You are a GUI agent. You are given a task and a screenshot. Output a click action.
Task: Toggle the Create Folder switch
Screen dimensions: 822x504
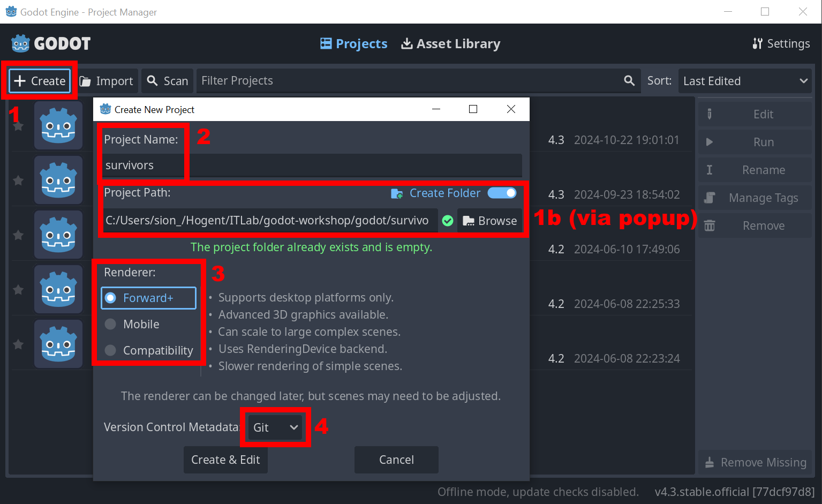502,193
